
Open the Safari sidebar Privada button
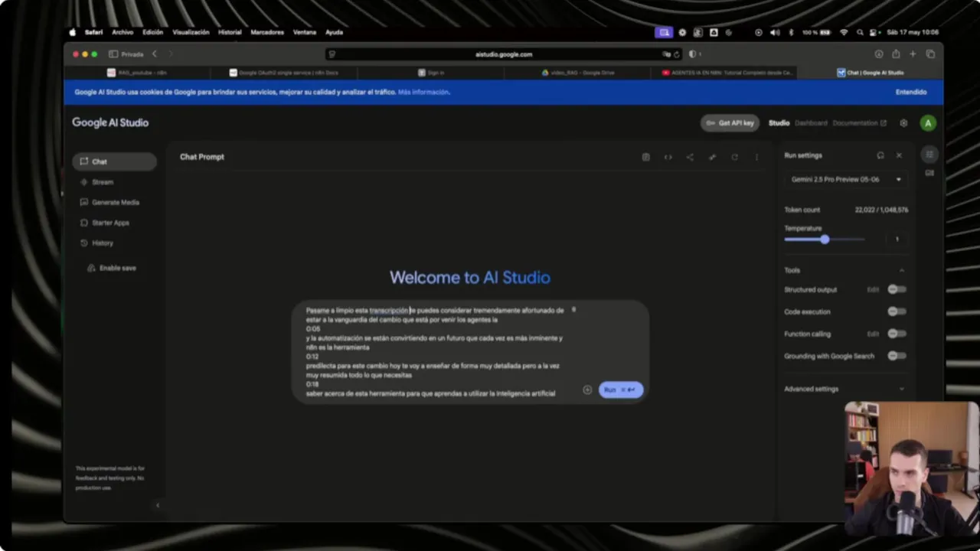click(x=126, y=54)
